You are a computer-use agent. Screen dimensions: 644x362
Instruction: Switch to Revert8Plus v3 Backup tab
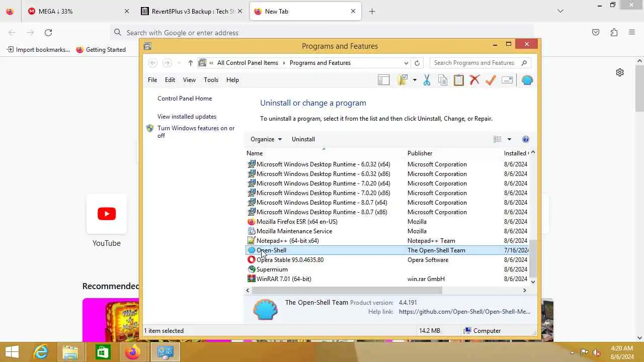[x=191, y=11]
